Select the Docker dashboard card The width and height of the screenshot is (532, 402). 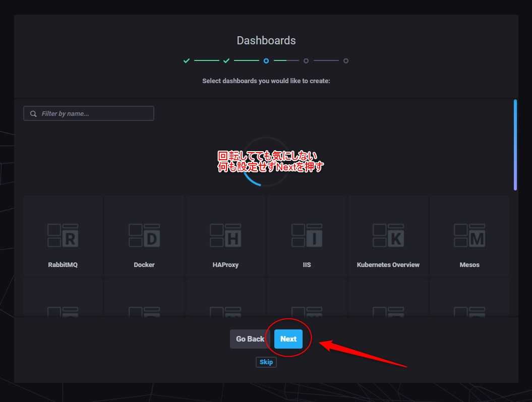point(144,235)
